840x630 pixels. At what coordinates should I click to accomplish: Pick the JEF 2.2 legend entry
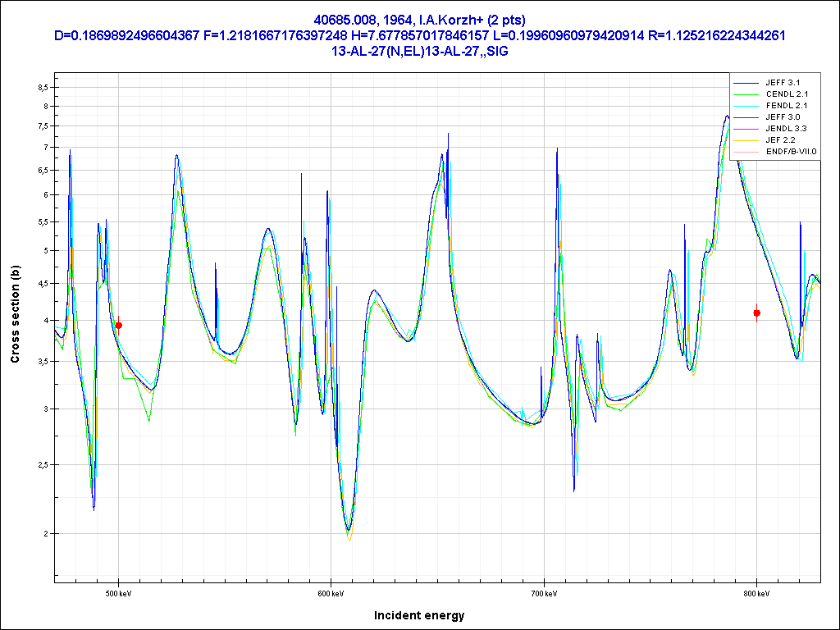783,140
